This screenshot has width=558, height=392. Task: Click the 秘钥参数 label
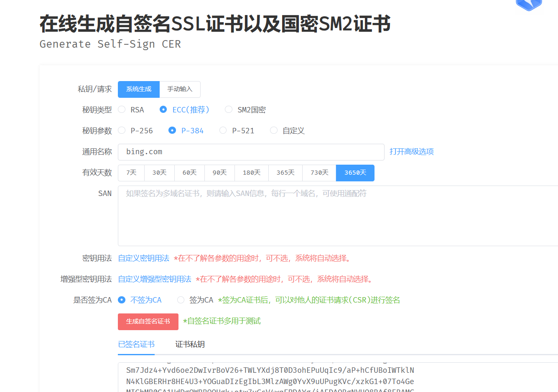coord(97,131)
